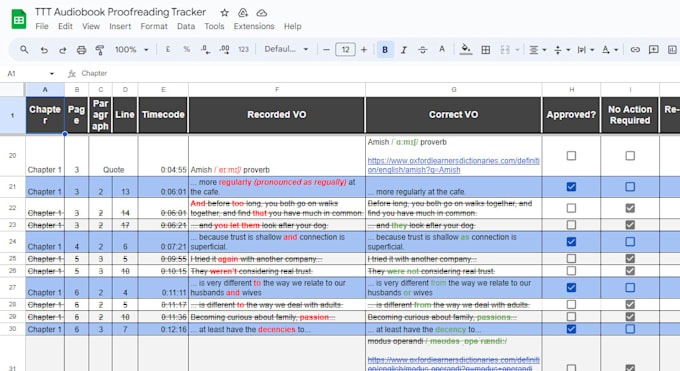This screenshot has height=371, width=680.
Task: Toggle italic formatting
Action: pyautogui.click(x=404, y=50)
